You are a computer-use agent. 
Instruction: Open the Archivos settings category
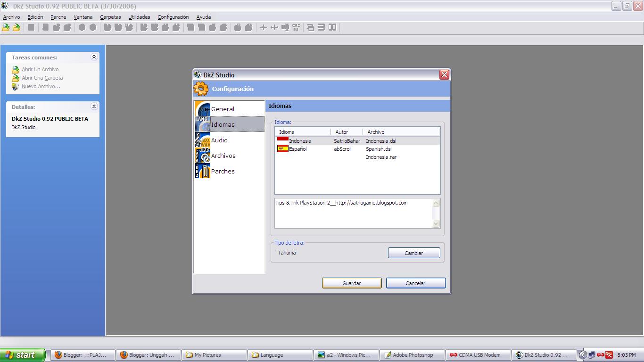tap(230, 156)
